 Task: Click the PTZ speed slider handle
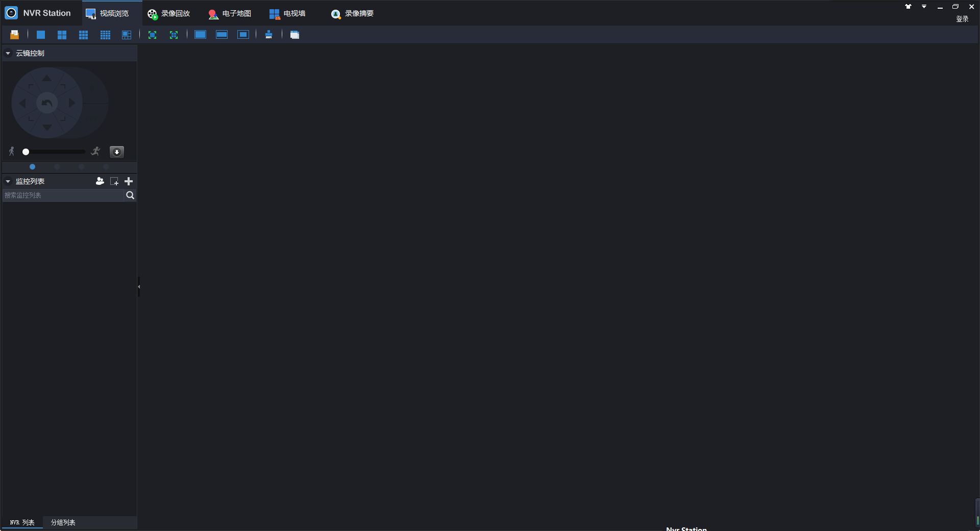(x=26, y=152)
